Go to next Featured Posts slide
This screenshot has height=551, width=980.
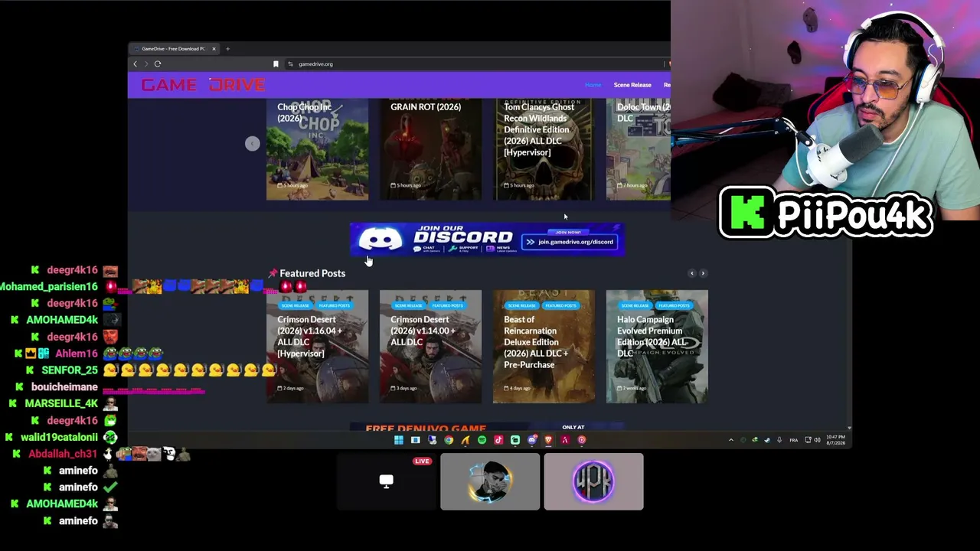703,273
